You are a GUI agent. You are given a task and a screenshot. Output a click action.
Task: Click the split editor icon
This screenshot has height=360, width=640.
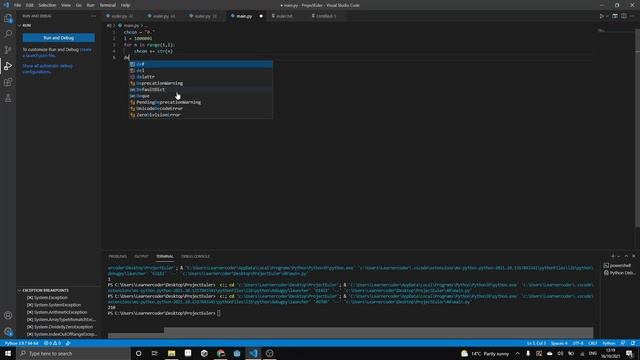[624, 16]
